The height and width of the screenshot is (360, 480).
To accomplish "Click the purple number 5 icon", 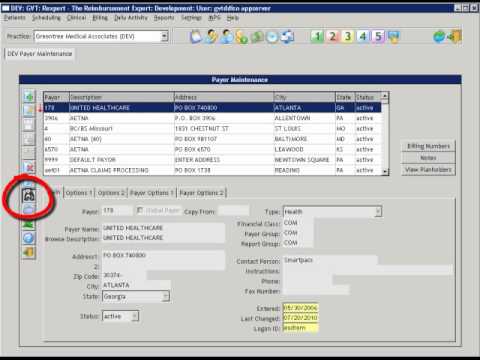I will tap(378, 36).
